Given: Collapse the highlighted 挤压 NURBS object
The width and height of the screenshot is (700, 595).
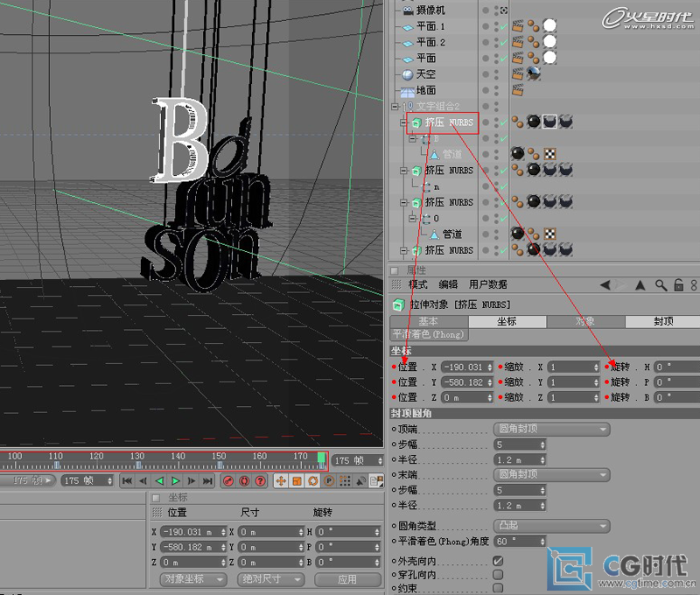Looking at the screenshot, I should pos(403,122).
